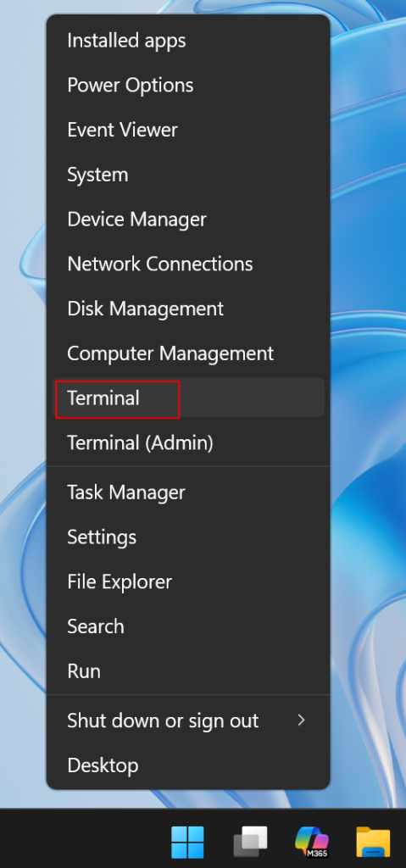Choose the File Explorer menu entry

[x=188, y=581]
